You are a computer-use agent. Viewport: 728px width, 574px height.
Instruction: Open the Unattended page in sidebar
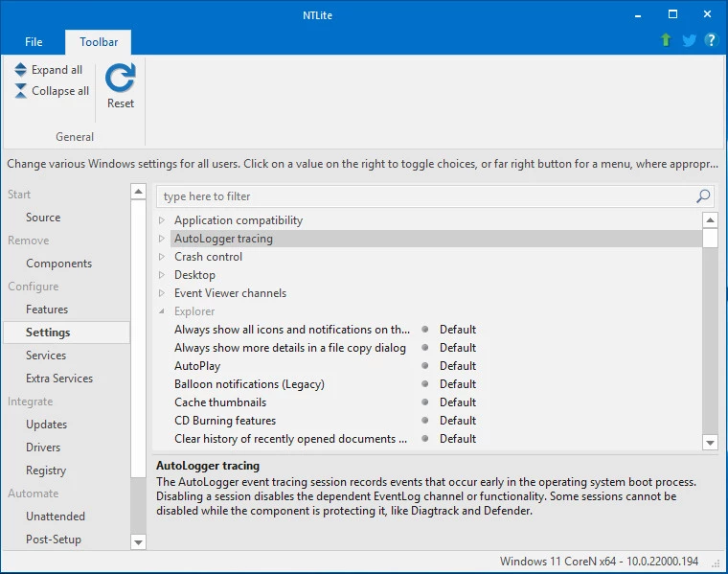[x=56, y=517]
